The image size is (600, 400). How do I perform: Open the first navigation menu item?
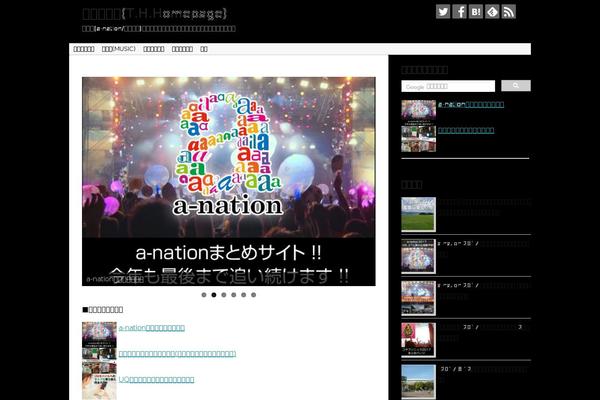point(84,49)
